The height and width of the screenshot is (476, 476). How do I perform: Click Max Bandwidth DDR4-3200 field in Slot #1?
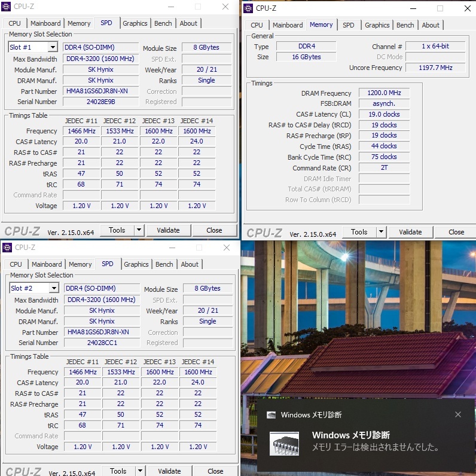tap(101, 59)
